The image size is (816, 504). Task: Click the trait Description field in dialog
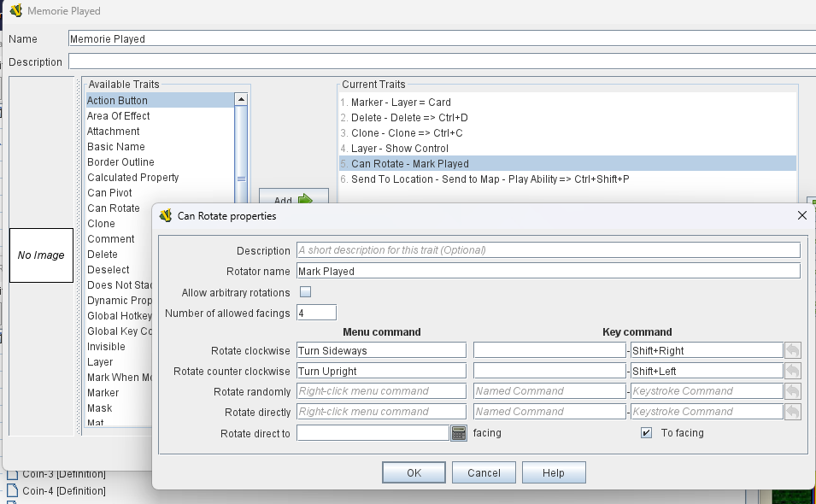(x=549, y=250)
